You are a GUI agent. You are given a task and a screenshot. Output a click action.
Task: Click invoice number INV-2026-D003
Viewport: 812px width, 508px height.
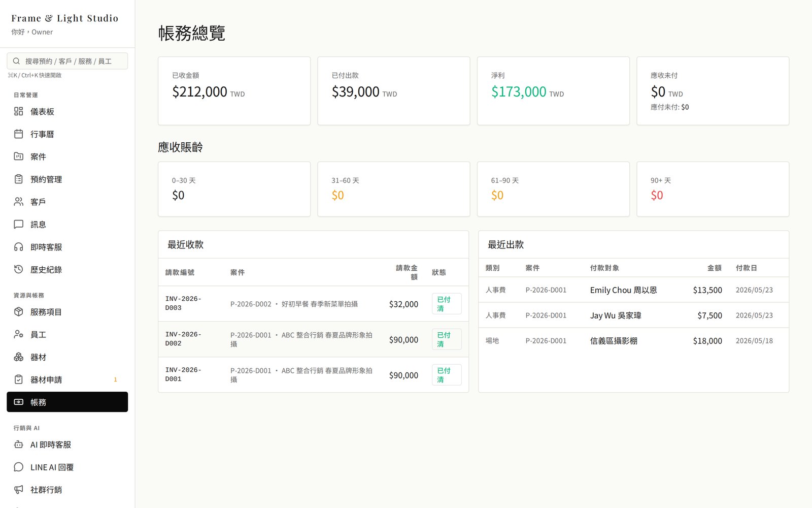coord(183,303)
